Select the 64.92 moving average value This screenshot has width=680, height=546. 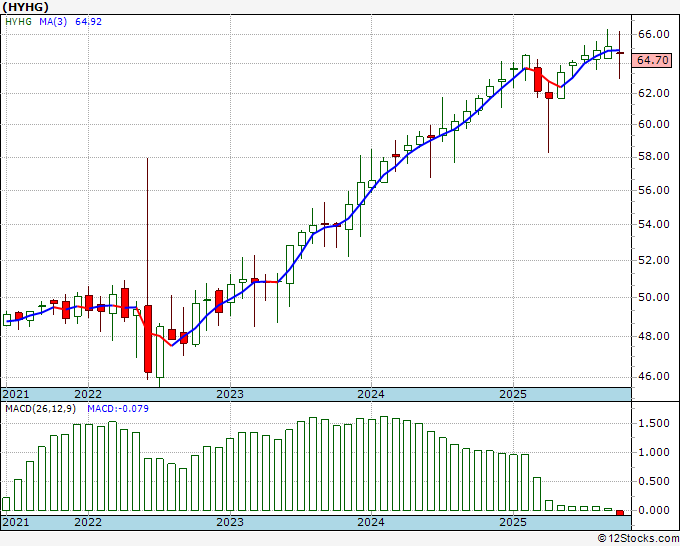[x=88, y=21]
